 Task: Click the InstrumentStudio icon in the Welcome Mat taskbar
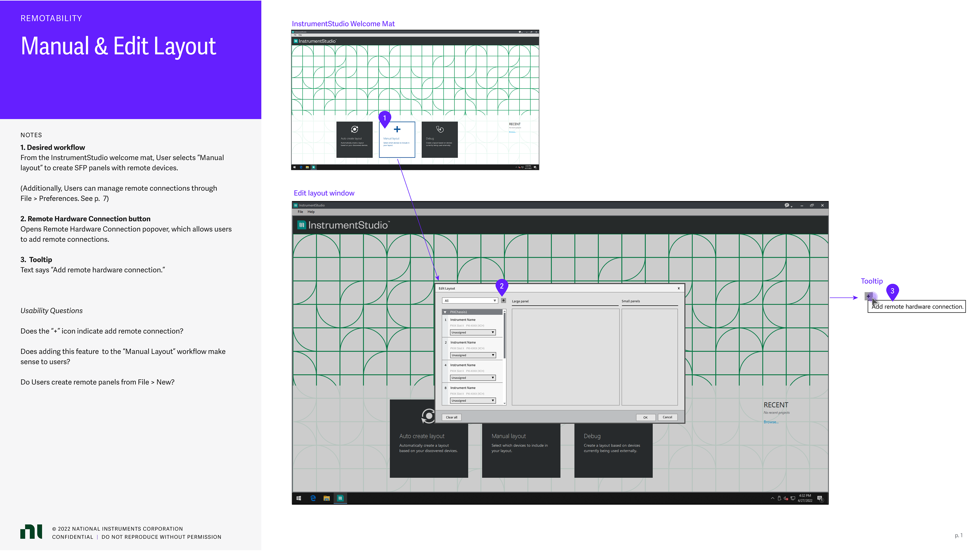click(313, 167)
